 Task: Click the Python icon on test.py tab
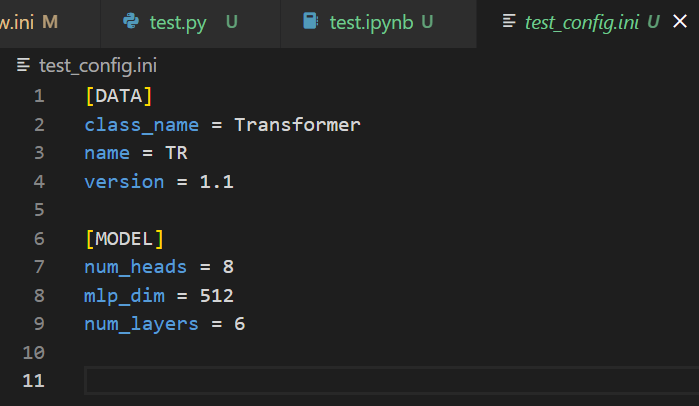130,21
